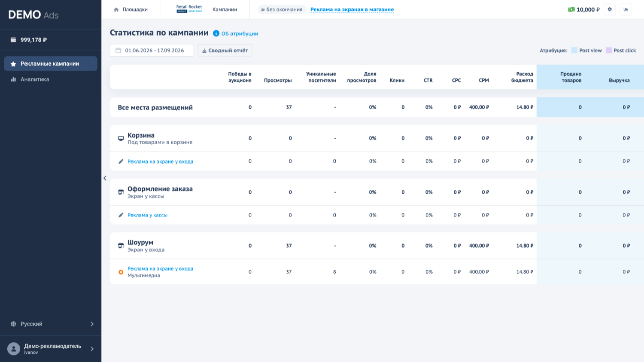This screenshot has height=362, width=644.
Task: Click the home icon next to Площадки
Action: pos(116,9)
